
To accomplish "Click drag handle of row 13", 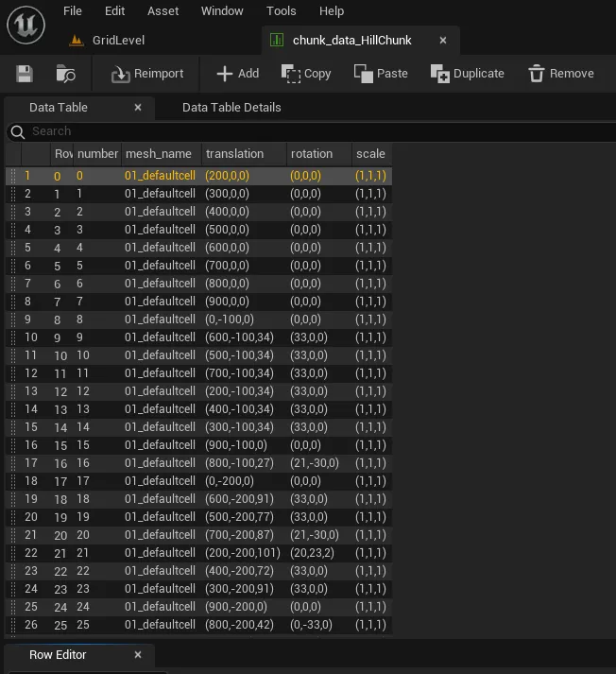I will point(13,391).
